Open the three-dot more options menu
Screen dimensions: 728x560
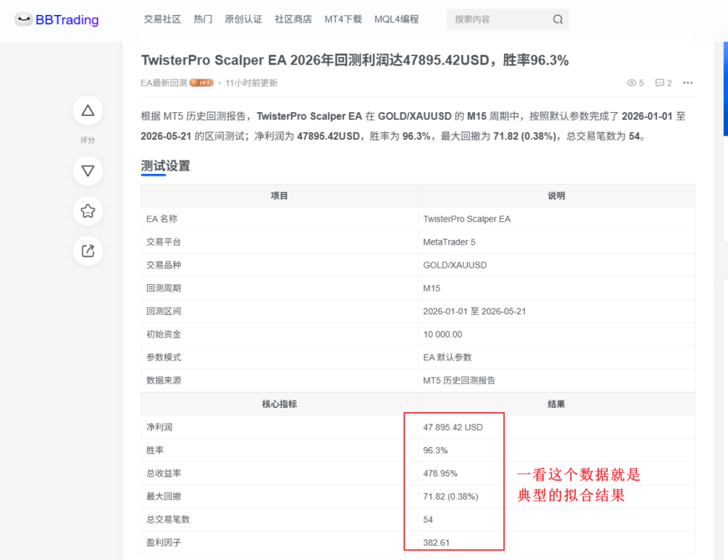pos(687,83)
